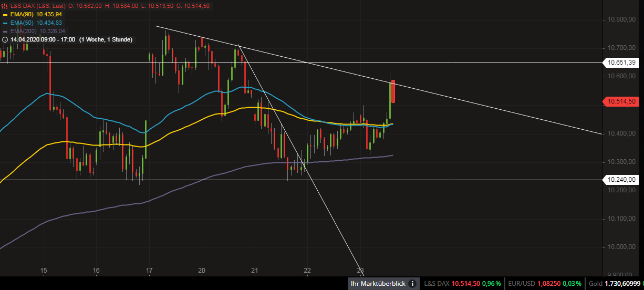This screenshot has height=290, width=644.
Task: Click date label 22 on the time axis
Action: coord(307,271)
